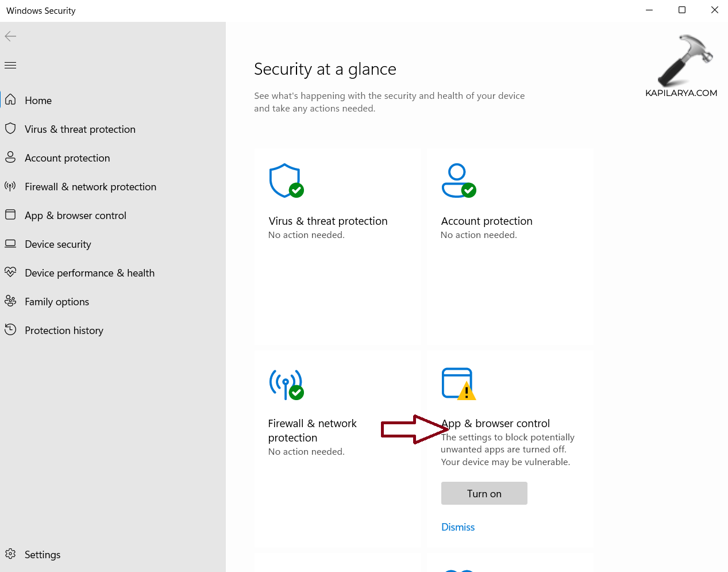The image size is (728, 572).
Task: Click the Dismiss link
Action: tap(458, 527)
